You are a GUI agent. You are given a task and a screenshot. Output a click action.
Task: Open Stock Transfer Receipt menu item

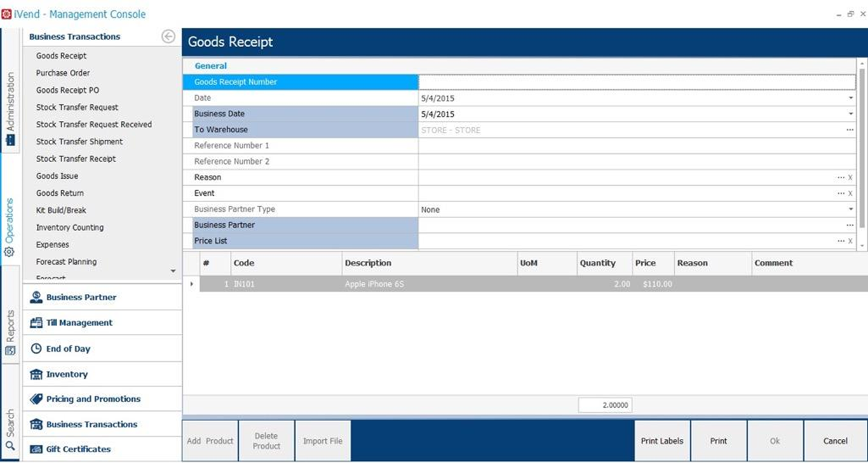[76, 159]
